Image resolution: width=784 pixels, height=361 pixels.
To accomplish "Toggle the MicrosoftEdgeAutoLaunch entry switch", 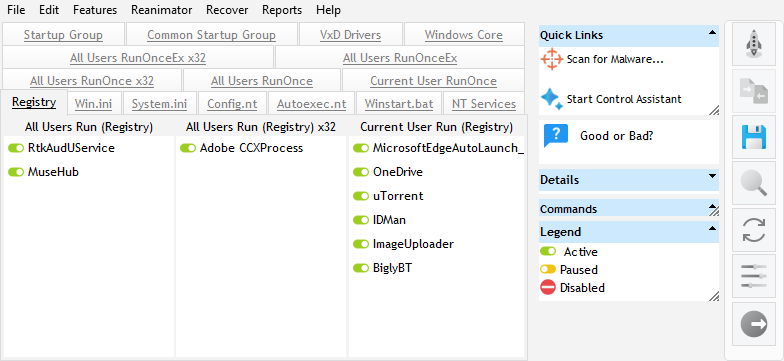I will pos(361,148).
